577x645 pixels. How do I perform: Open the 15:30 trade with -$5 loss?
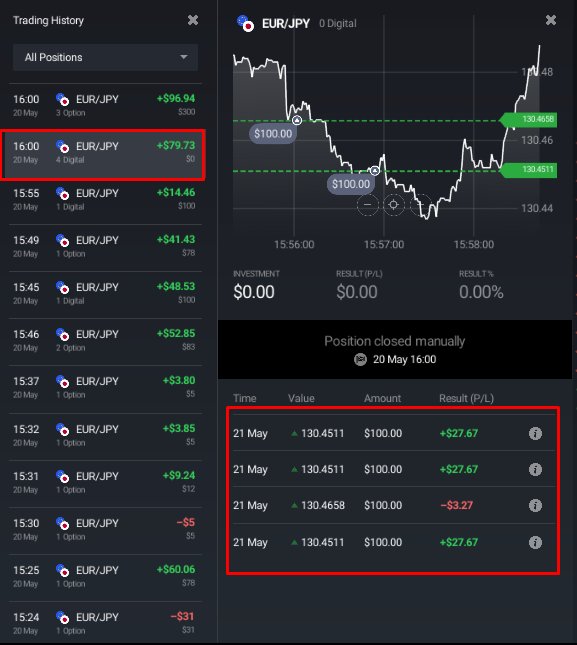click(x=105, y=530)
